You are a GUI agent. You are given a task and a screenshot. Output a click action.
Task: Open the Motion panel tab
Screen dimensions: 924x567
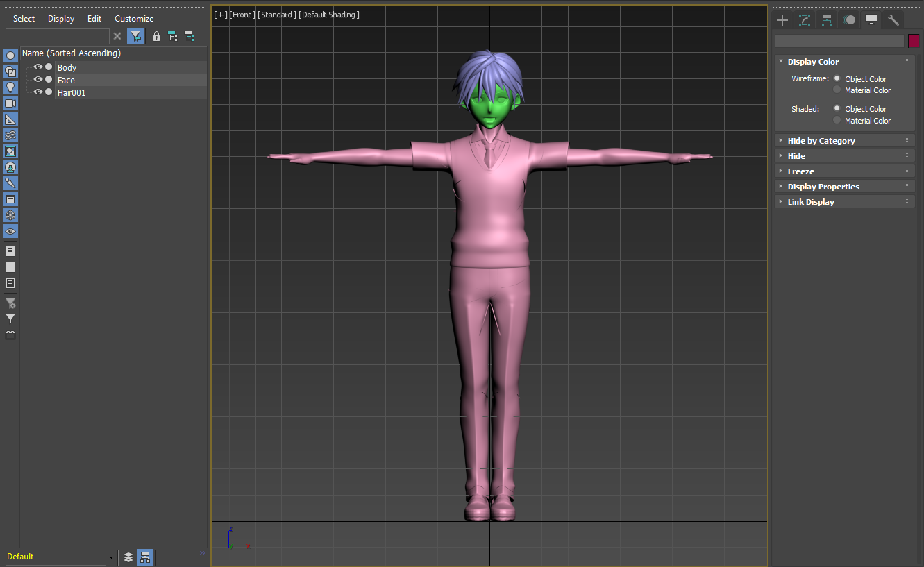tap(848, 20)
